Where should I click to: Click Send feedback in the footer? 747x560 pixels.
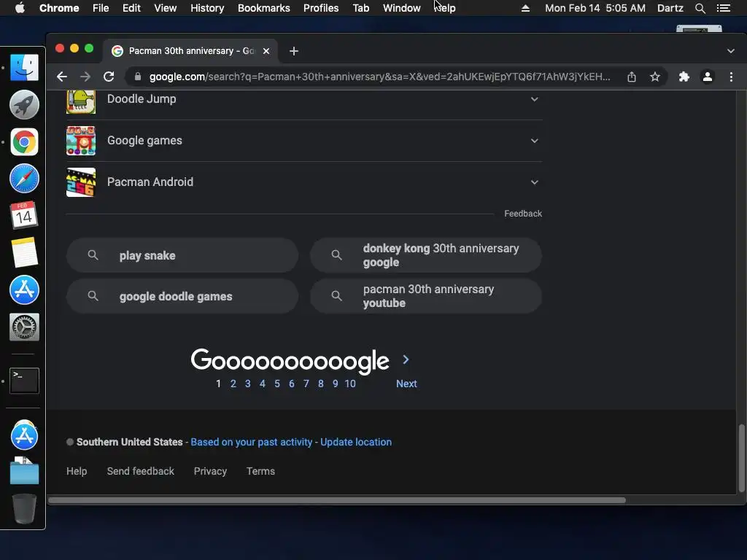coord(141,471)
